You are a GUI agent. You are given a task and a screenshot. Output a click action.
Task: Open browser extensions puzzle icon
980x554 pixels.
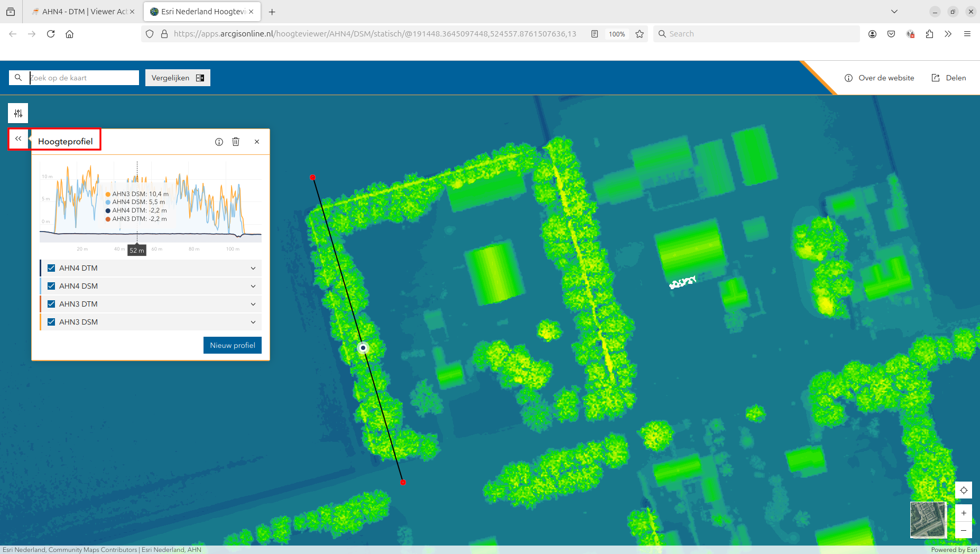(929, 34)
